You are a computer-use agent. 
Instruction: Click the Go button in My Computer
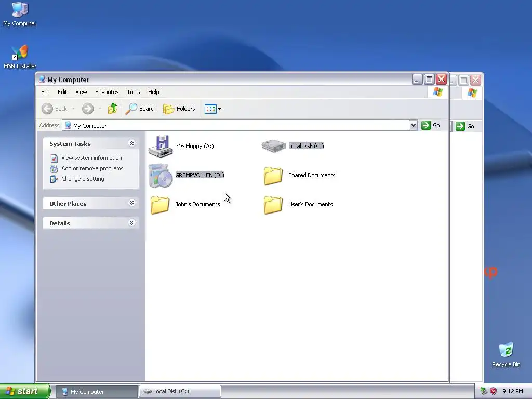coord(431,125)
